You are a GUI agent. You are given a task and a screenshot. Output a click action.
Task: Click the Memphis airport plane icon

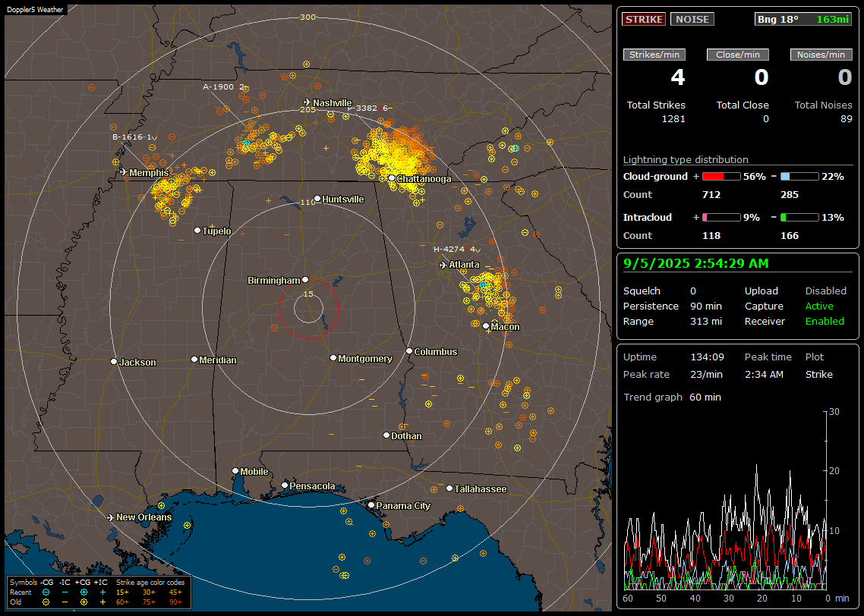tap(124, 172)
